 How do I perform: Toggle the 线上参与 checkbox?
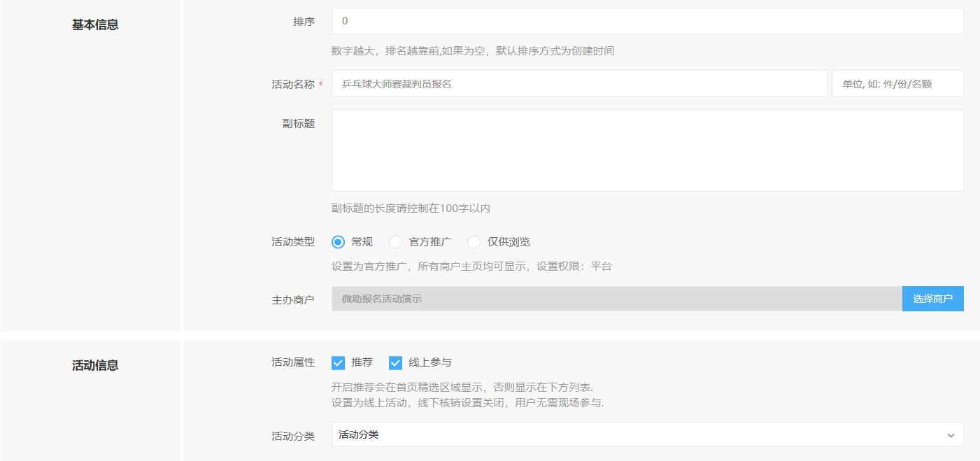(396, 362)
